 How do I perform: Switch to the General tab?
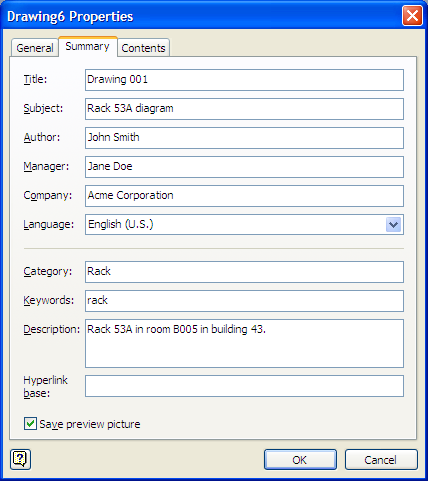(x=35, y=48)
